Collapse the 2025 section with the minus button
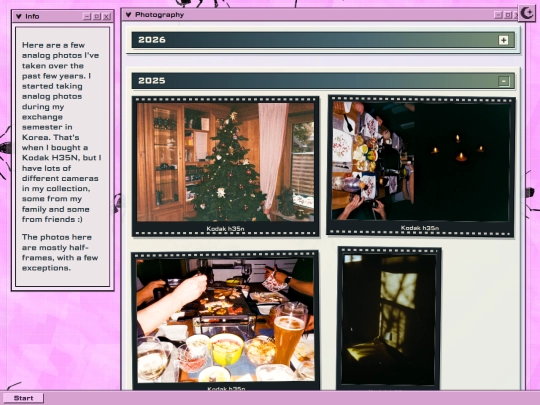 pos(503,81)
